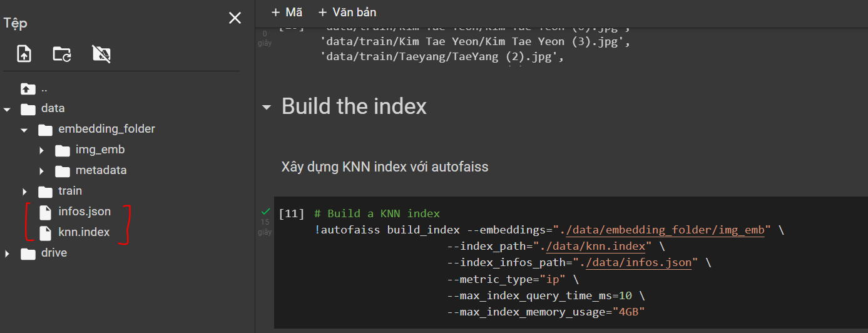Select the metadata folder name
Viewport: 868px width, 333px height.
coord(101,170)
